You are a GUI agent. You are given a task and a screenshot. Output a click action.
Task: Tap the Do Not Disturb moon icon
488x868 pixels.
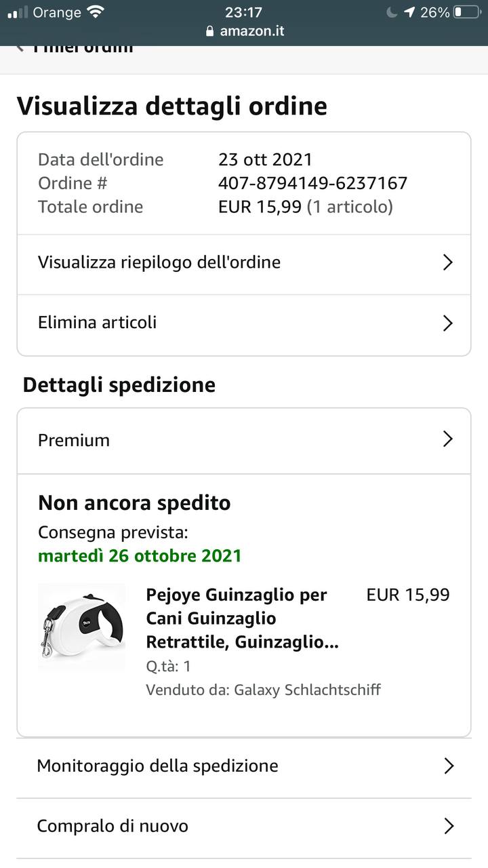(x=392, y=12)
